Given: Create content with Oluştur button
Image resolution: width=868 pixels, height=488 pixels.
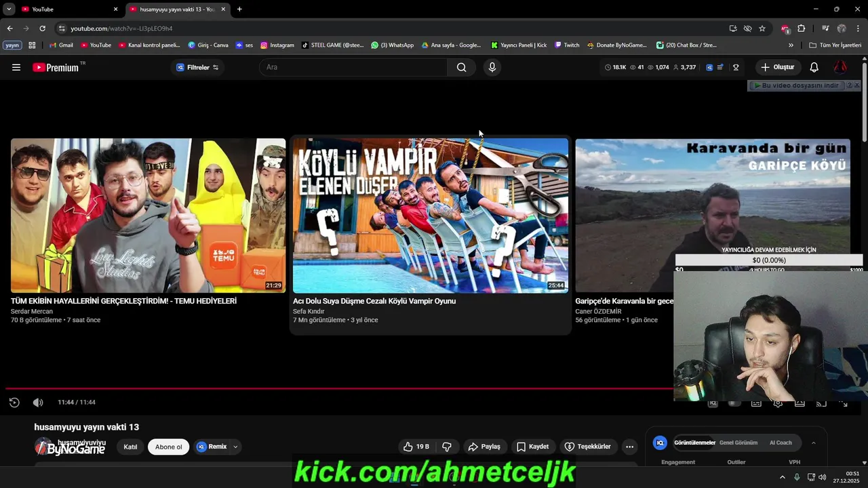Looking at the screenshot, I should tap(778, 67).
